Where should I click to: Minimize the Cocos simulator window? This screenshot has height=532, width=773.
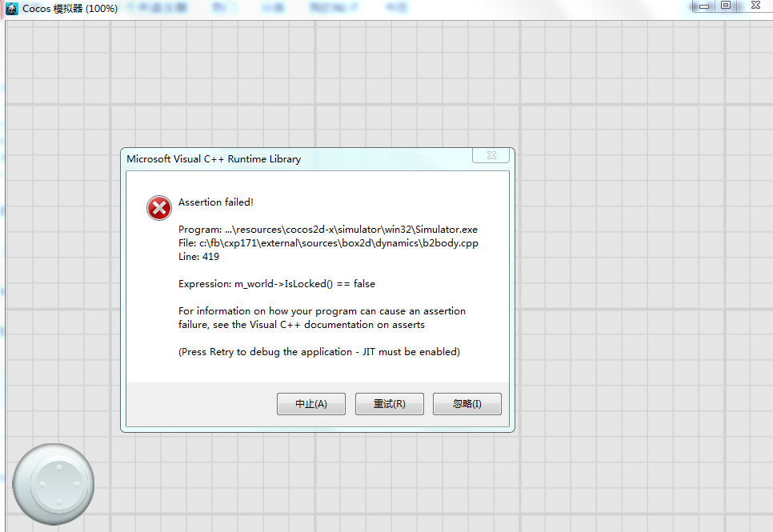[704, 6]
